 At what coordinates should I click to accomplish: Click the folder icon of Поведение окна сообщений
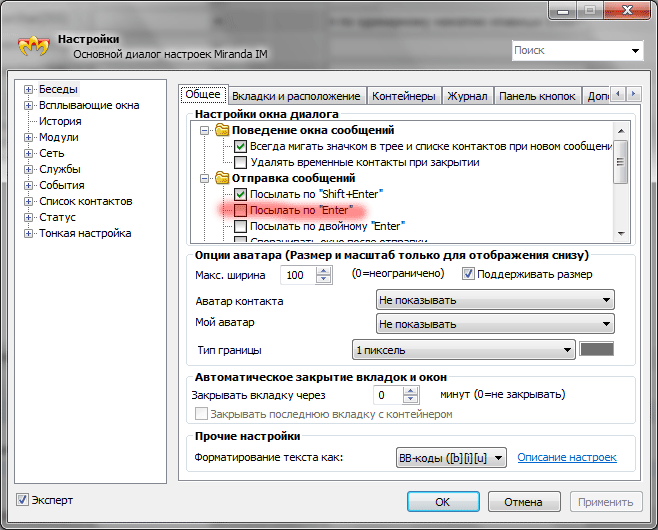222,130
